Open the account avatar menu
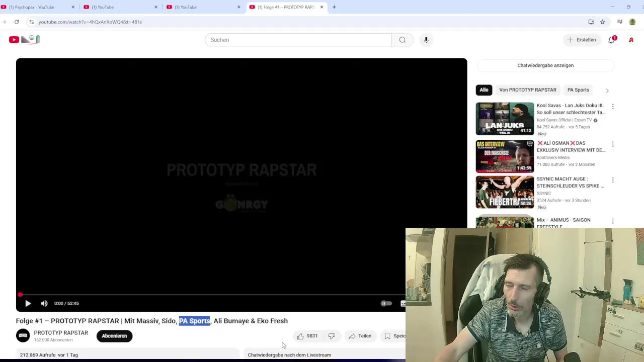Image resolution: width=644 pixels, height=362 pixels. point(631,40)
